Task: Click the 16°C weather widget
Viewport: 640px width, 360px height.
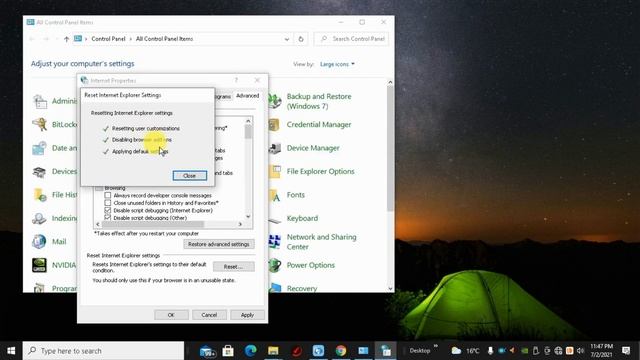Action: (x=465, y=351)
